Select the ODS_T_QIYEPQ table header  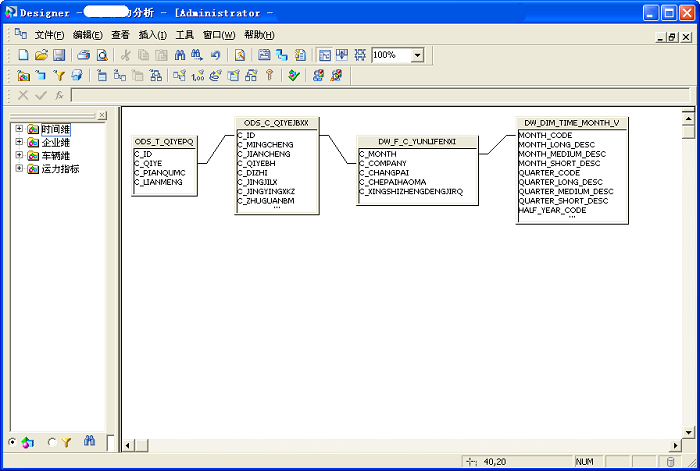(164, 142)
